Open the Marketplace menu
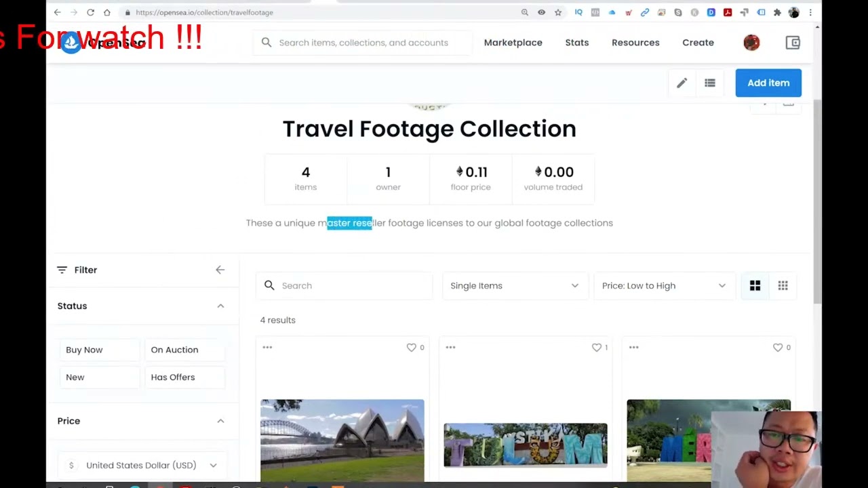The height and width of the screenshot is (488, 868). click(513, 43)
